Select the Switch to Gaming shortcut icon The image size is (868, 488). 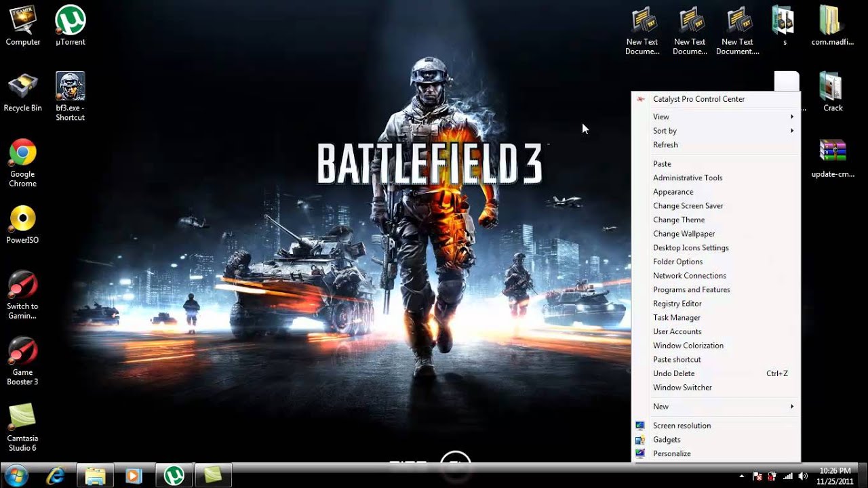[22, 296]
